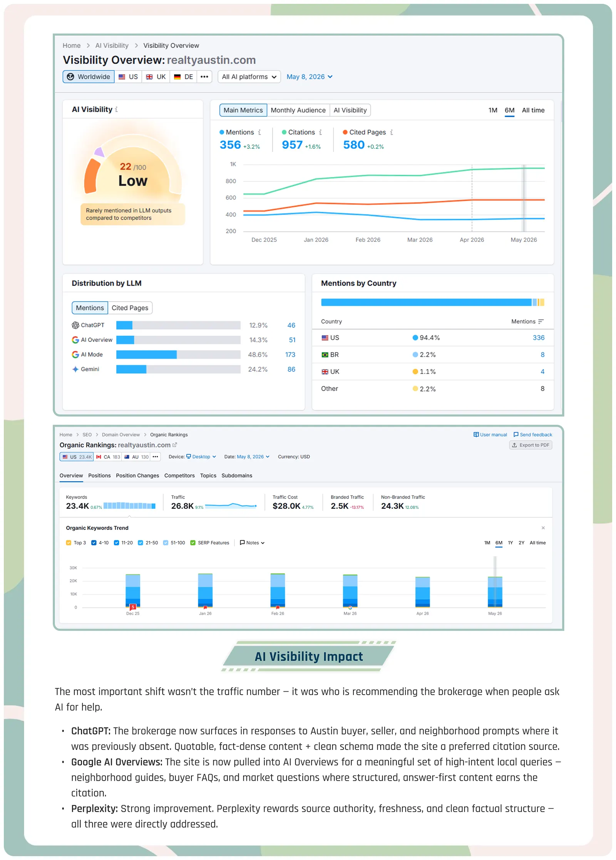This screenshot has height=860, width=616.
Task: Click the orange Cited Pages legend dot
Action: click(345, 132)
